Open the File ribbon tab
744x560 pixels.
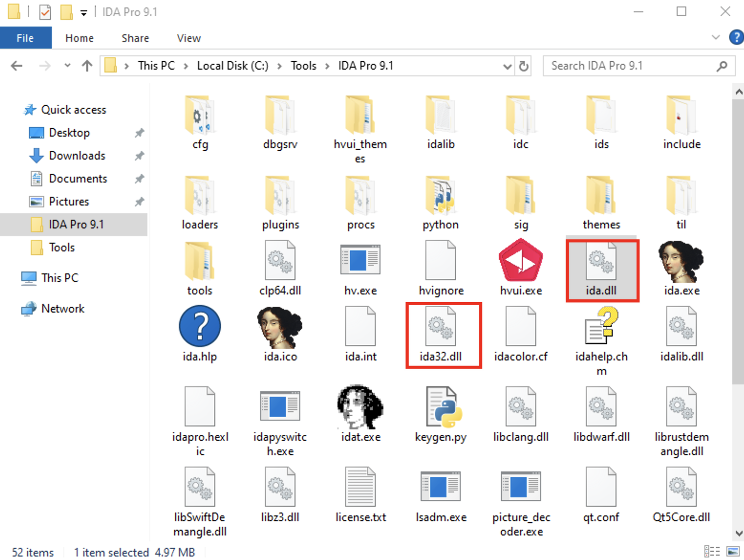click(25, 38)
